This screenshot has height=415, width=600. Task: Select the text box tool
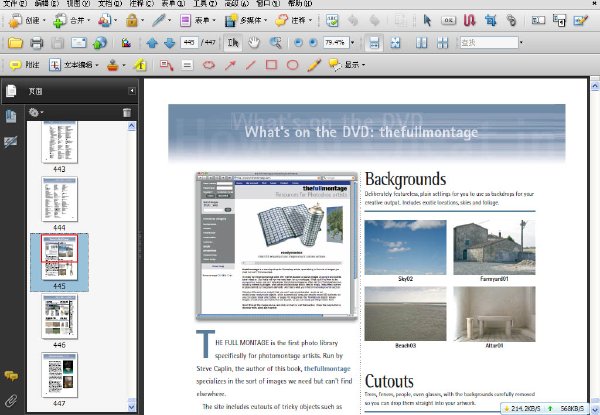[x=187, y=65]
